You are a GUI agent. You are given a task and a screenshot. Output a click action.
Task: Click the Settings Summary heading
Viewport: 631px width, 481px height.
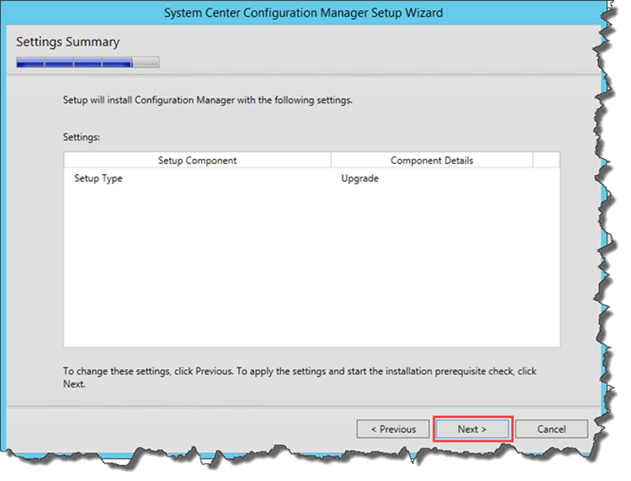(68, 42)
